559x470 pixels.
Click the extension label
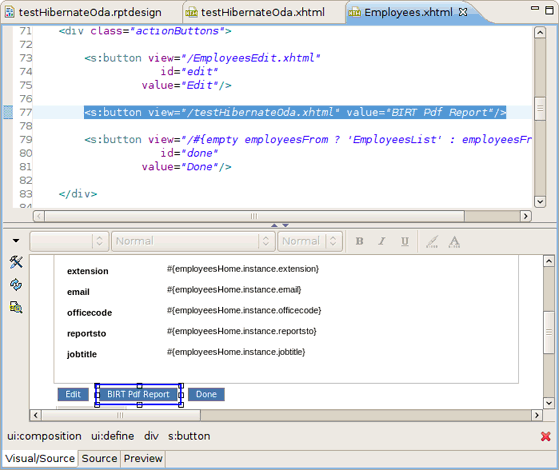pyautogui.click(x=88, y=271)
